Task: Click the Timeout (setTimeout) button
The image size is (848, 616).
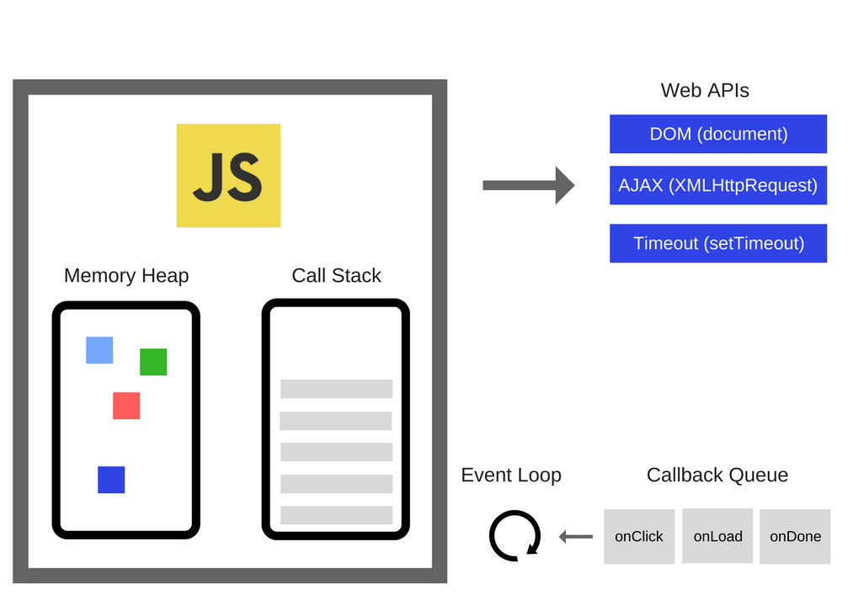Action: click(717, 243)
